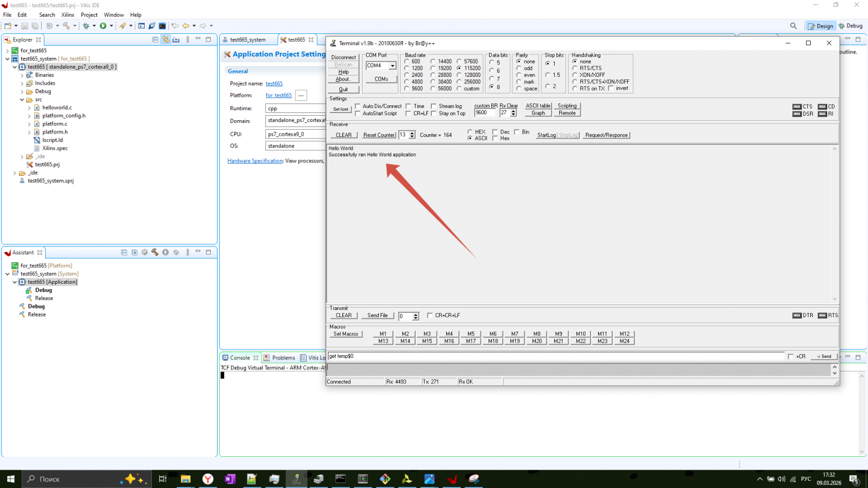The width and height of the screenshot is (868, 488).
Task: Open the Design perspective icon
Action: click(x=821, y=26)
